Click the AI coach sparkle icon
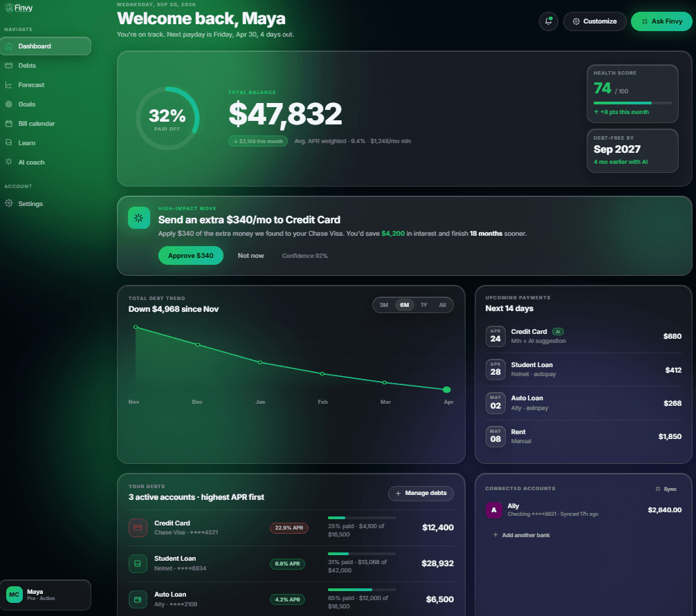This screenshot has width=696, height=616. coord(8,162)
